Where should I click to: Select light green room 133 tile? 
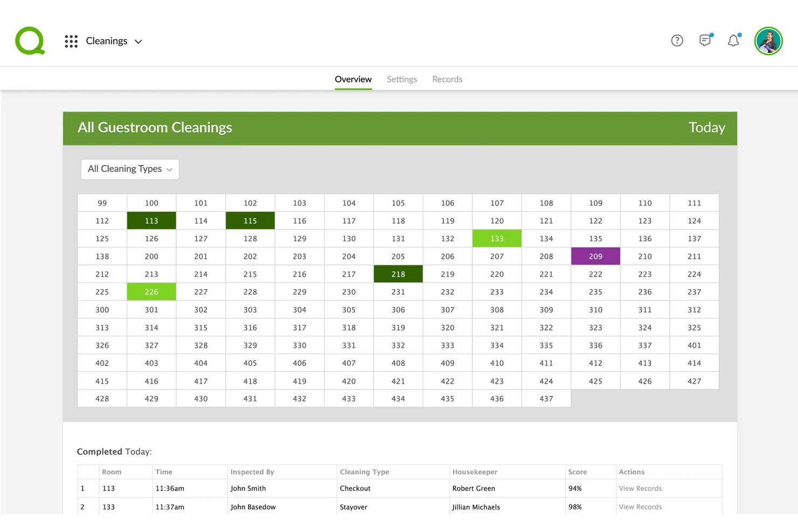pyautogui.click(x=497, y=238)
